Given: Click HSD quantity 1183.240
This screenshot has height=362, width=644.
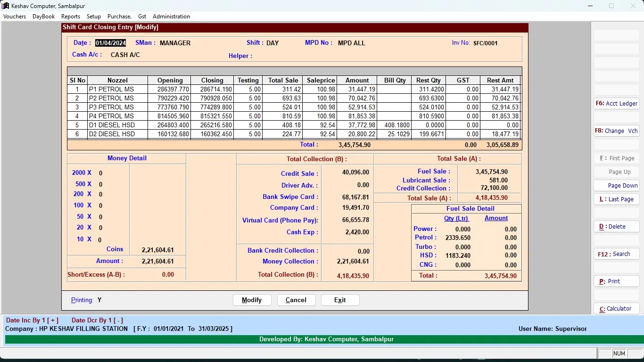Looking at the screenshot, I should click(458, 255).
